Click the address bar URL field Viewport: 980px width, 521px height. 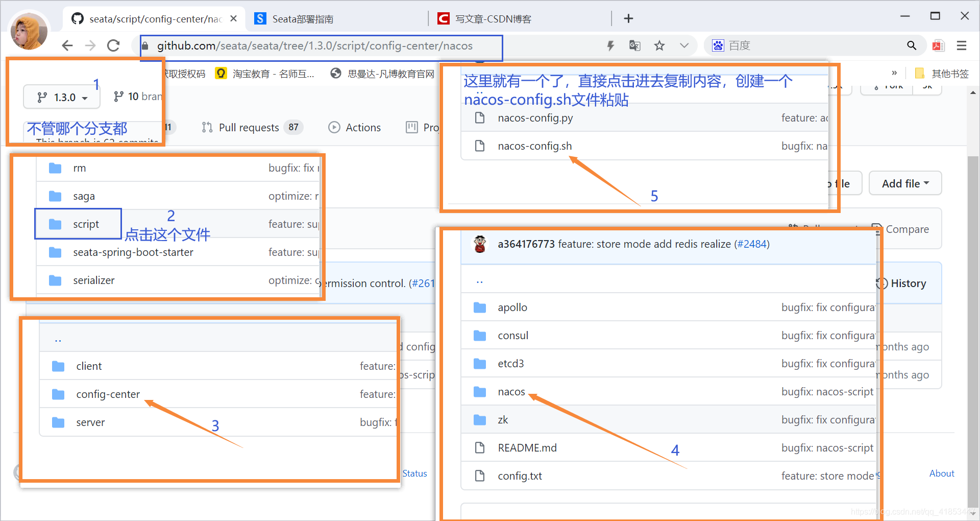[x=322, y=46]
